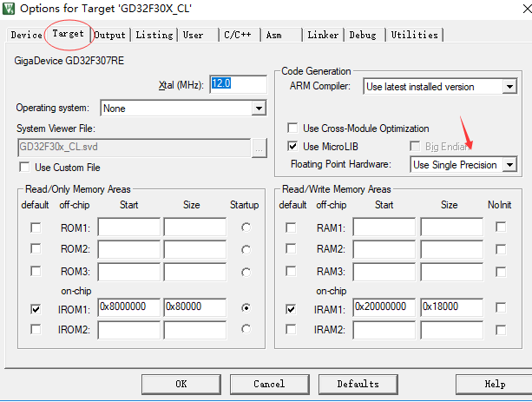Image resolution: width=532 pixels, height=402 pixels.
Task: Select the IROM2 Startup radio button
Action: pos(246,329)
